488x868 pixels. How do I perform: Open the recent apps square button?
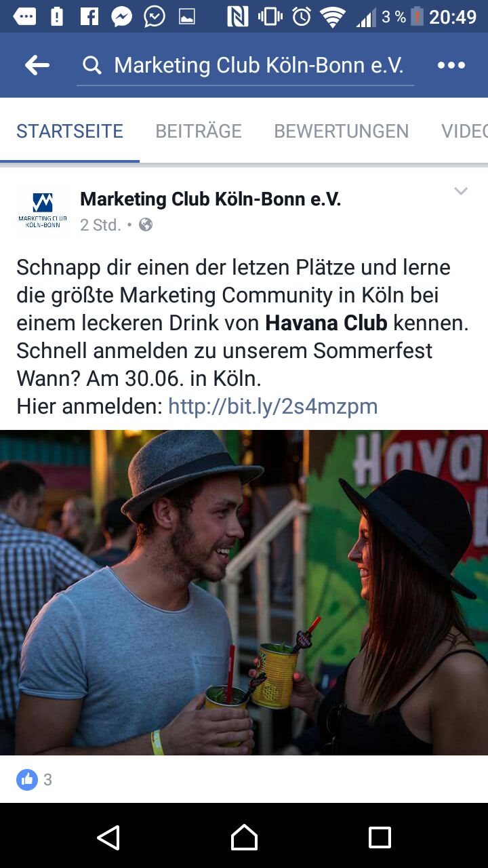click(x=380, y=837)
